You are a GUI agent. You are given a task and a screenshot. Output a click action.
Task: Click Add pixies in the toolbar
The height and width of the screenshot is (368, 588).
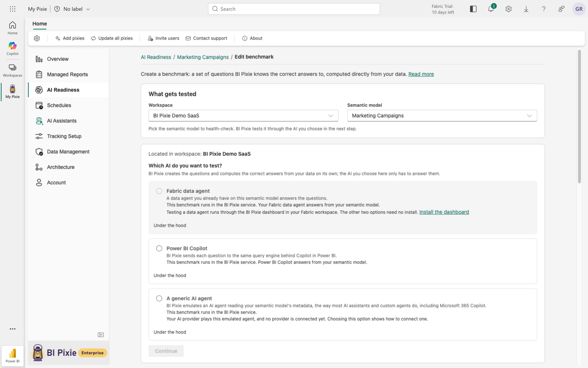[x=70, y=38]
